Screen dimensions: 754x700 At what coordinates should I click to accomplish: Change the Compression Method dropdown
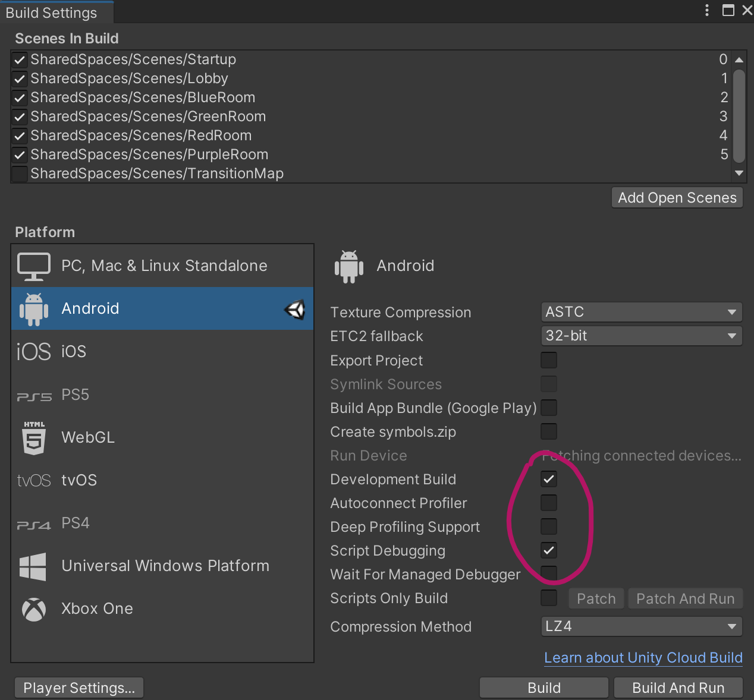[x=641, y=626]
